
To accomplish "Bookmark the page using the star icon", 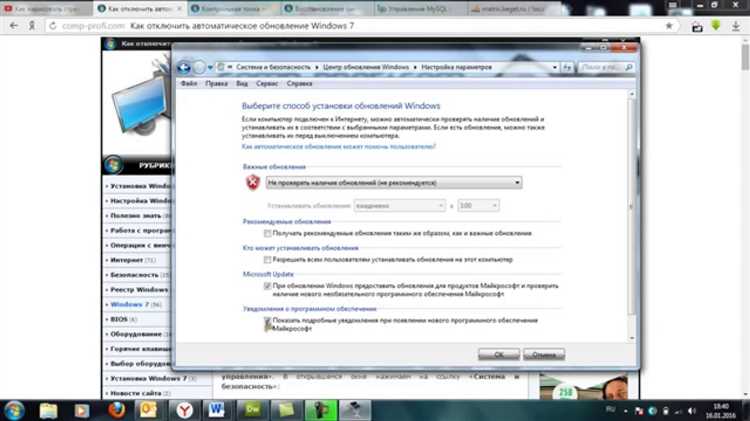I will pyautogui.click(x=669, y=26).
